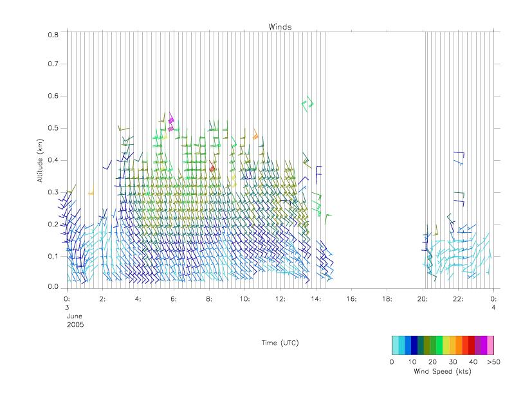The image size is (532, 393).
Task: Select the "12:" time tick label
Action: pyautogui.click(x=280, y=299)
